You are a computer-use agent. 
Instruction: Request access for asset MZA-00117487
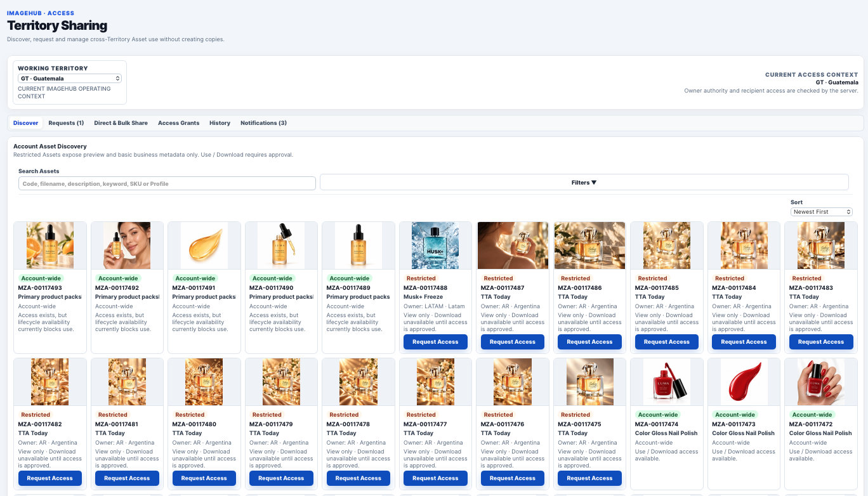(513, 342)
